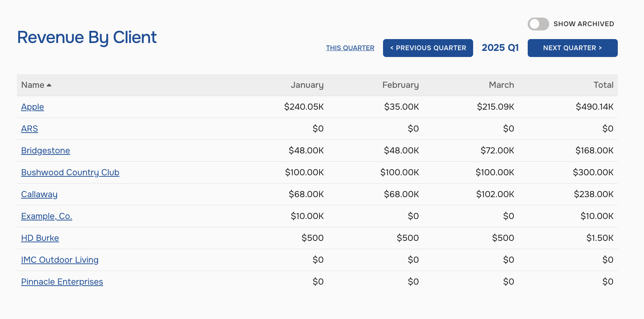The width and height of the screenshot is (644, 319).
Task: Go to the next quarter
Action: [573, 48]
